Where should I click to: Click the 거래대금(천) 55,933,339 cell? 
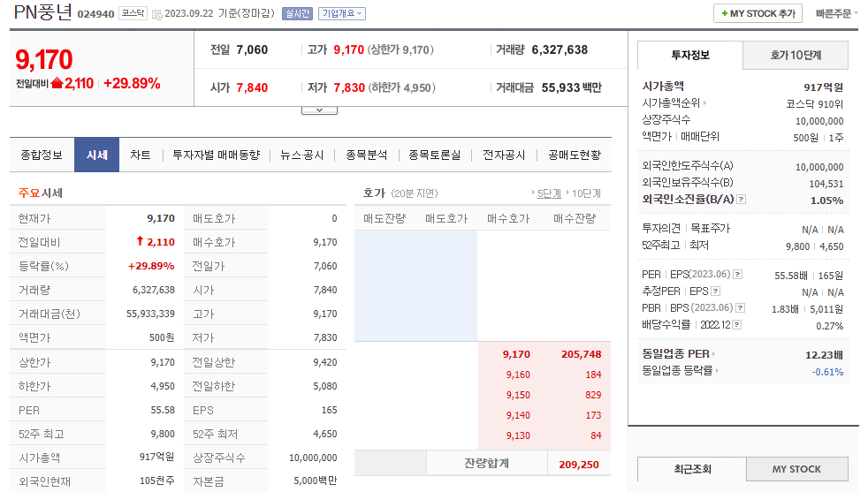click(x=150, y=314)
